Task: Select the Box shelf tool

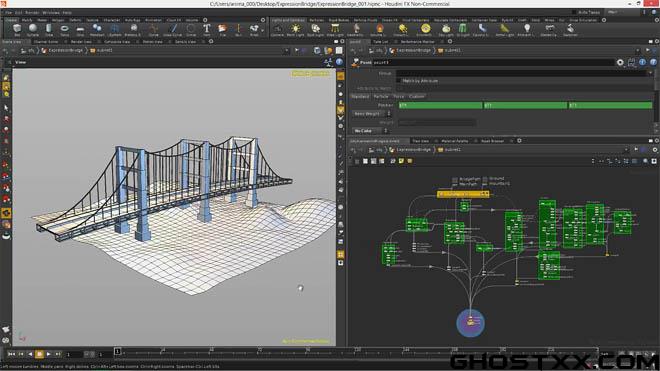Action: (17, 29)
